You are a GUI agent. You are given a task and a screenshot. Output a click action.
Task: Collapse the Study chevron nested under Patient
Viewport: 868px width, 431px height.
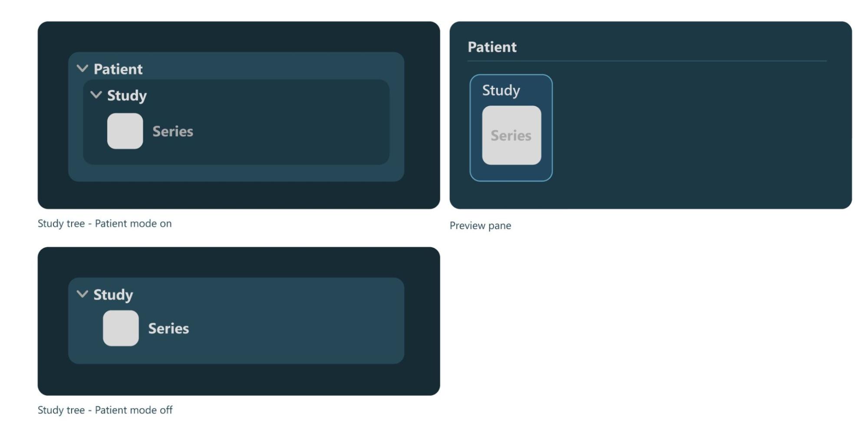(96, 95)
